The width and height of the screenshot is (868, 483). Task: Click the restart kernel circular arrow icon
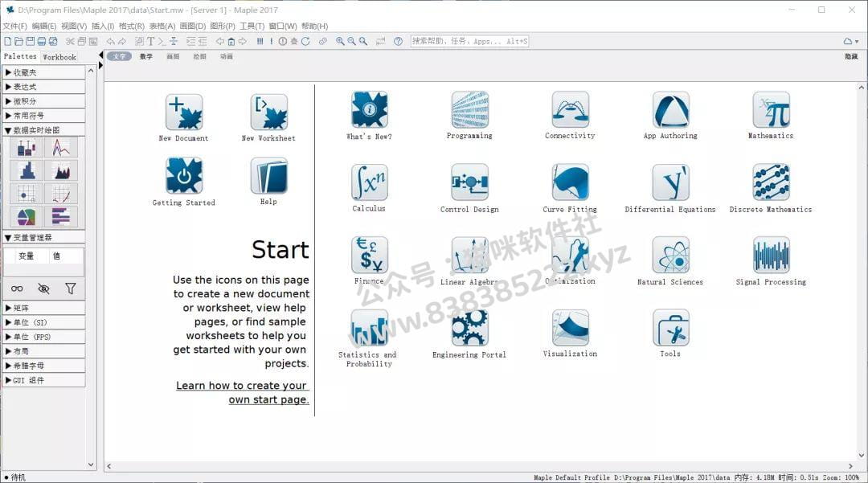point(305,42)
